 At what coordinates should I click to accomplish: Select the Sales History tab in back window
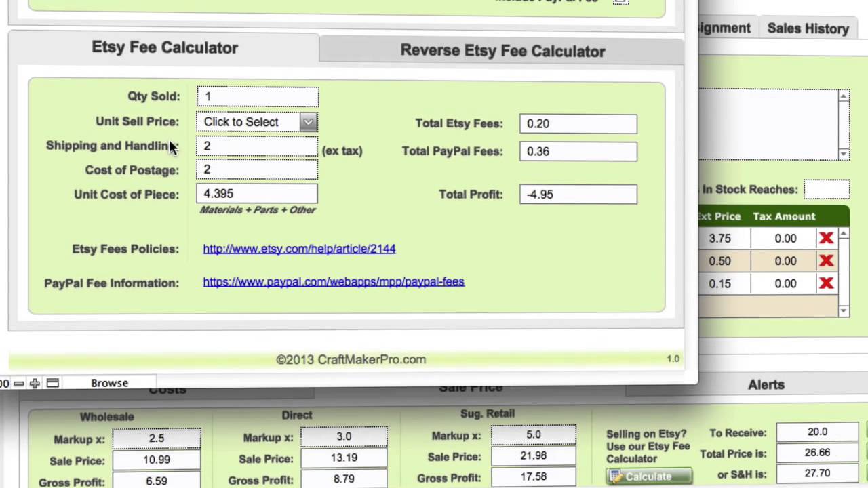(808, 28)
